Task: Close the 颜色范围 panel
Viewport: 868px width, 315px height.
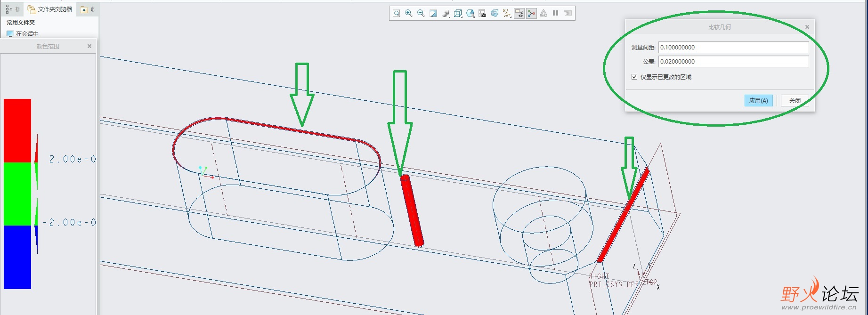Action: [89, 46]
